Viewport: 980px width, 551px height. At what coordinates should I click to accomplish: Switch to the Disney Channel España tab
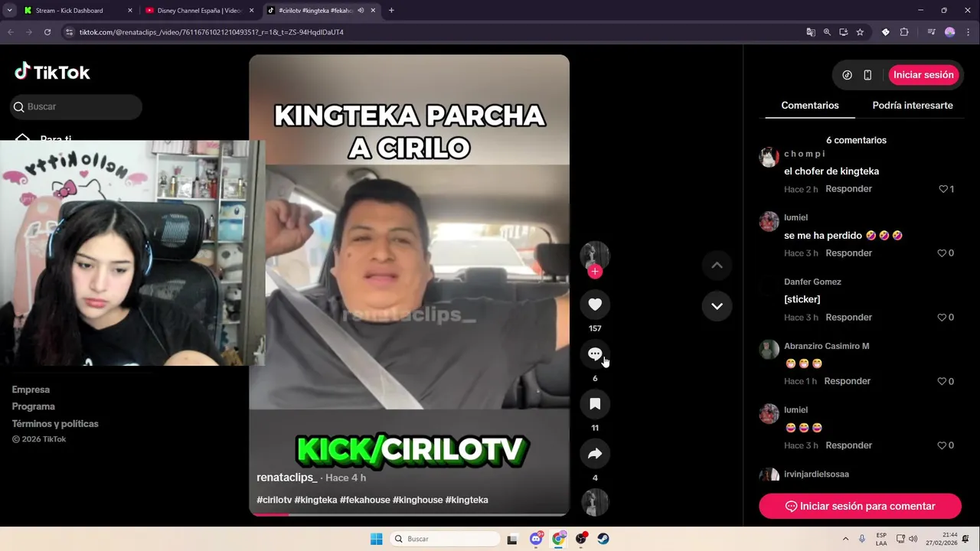click(198, 11)
